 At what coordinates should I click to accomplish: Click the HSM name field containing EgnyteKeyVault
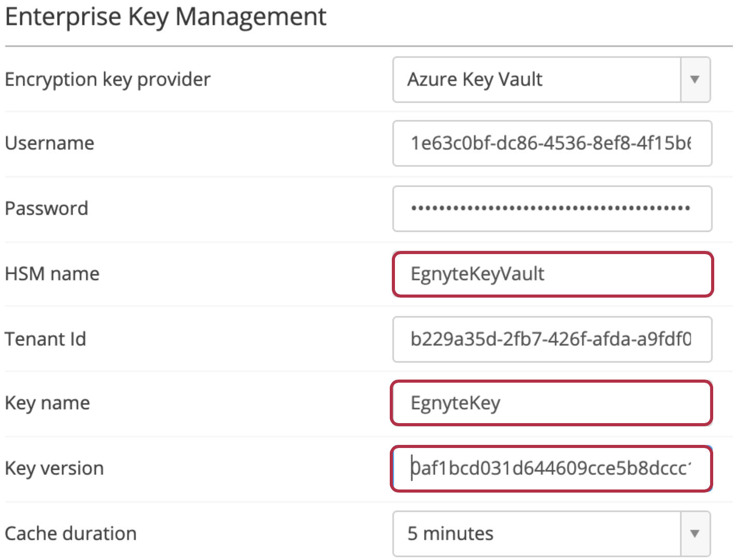tap(553, 274)
